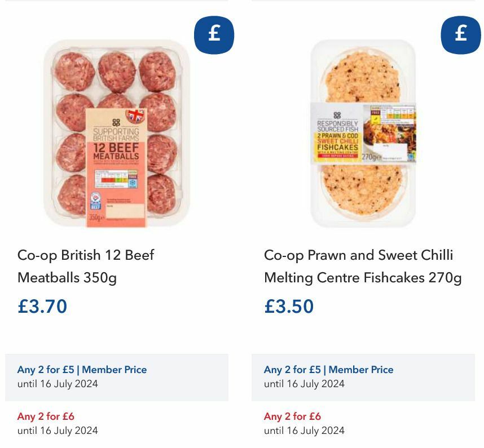Viewport: 484px width, 448px height.
Task: Open the Co-op British 12 Beef Meatballs product page
Action: click(85, 266)
